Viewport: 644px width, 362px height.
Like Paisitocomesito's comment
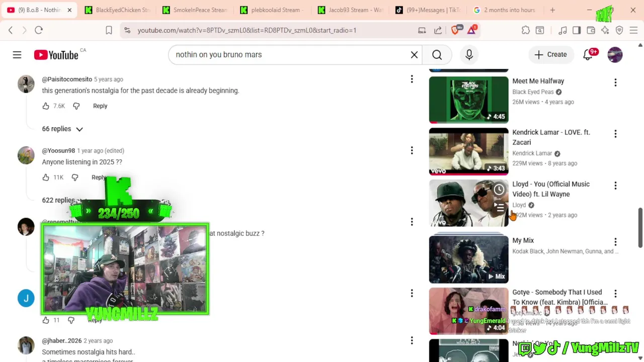pos(46,106)
